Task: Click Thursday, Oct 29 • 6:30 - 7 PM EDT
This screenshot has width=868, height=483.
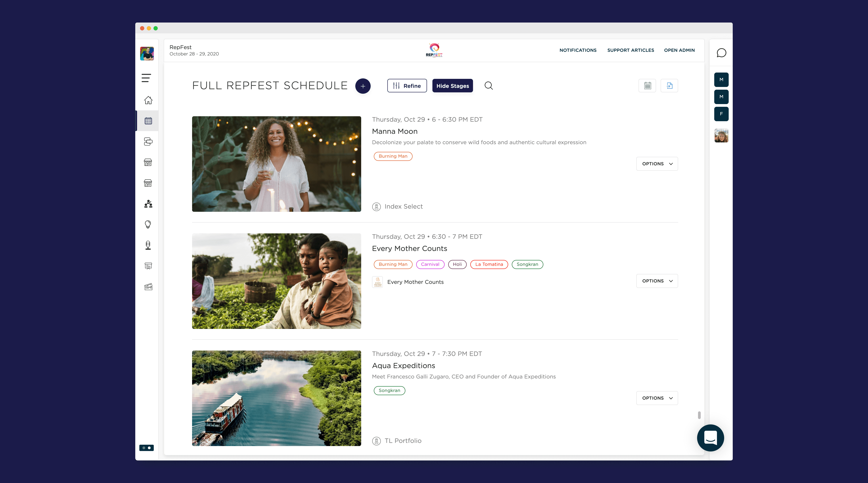Action: click(427, 237)
